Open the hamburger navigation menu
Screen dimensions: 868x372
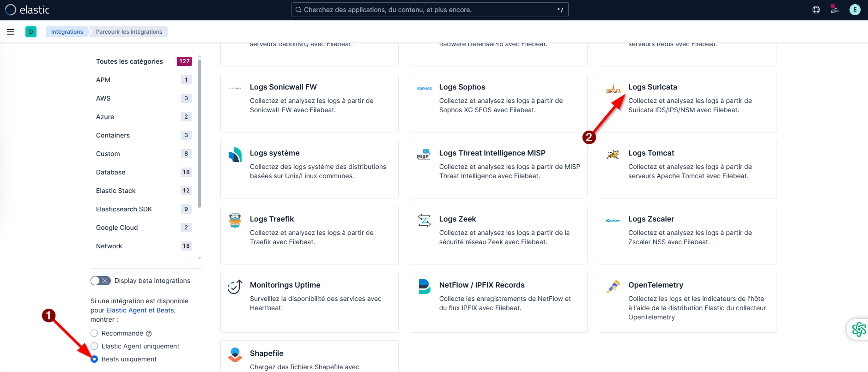coord(11,32)
